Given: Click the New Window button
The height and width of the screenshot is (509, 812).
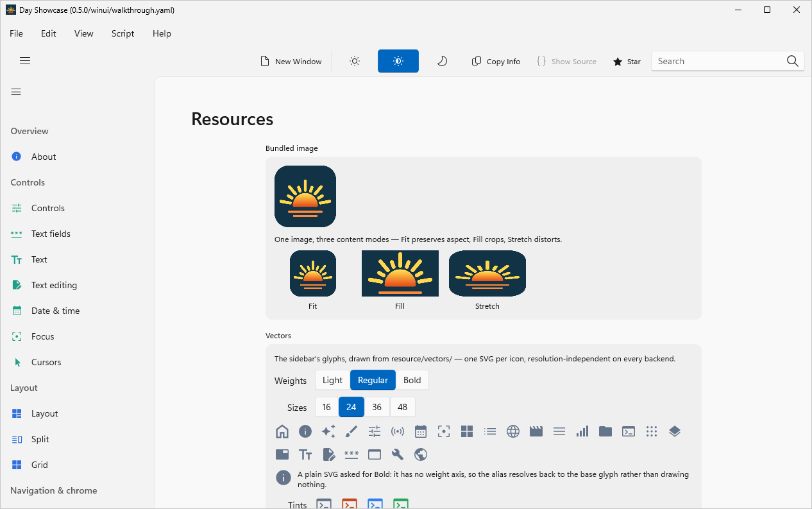Looking at the screenshot, I should point(291,61).
